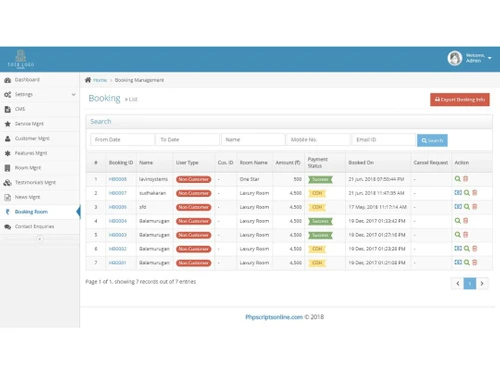View details of row 5 booking
The image size is (500, 375).
click(458, 235)
